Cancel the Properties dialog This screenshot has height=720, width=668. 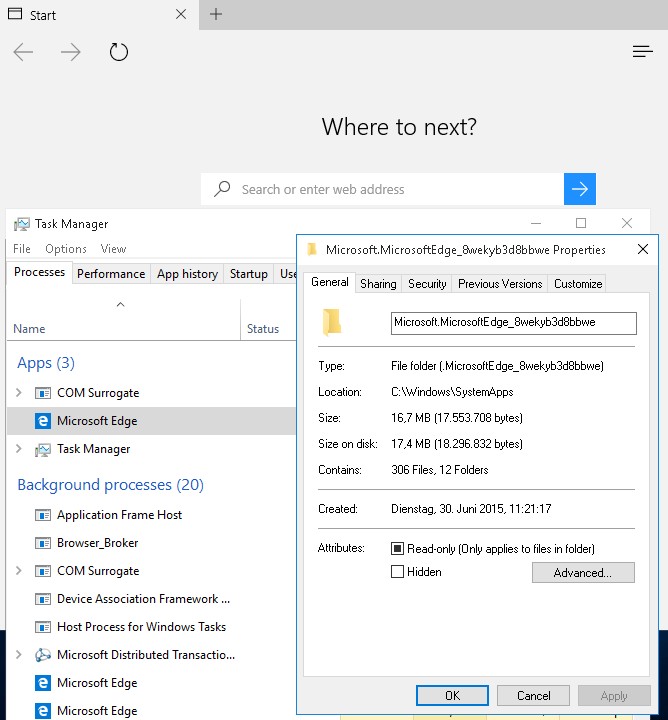(x=533, y=696)
